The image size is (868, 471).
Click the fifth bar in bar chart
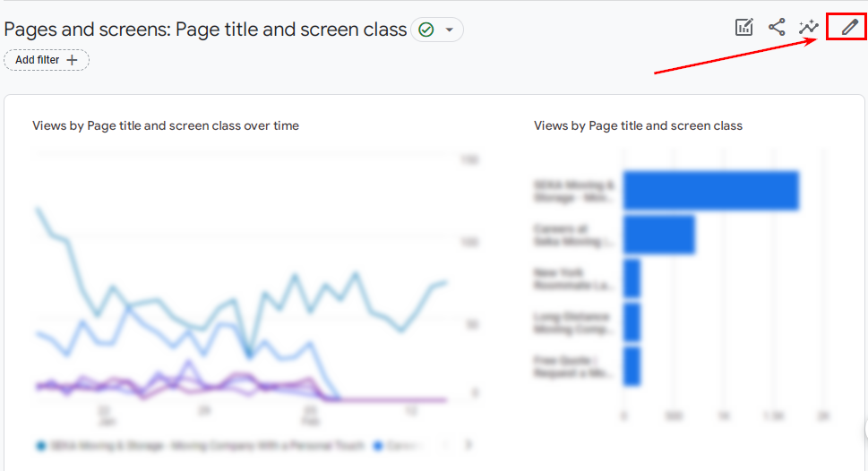click(632, 366)
